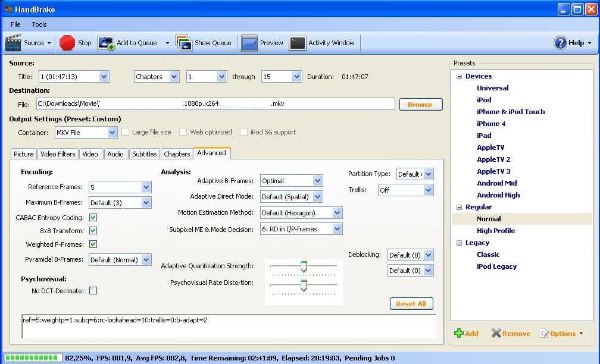Select the Android High preset

[x=498, y=195]
